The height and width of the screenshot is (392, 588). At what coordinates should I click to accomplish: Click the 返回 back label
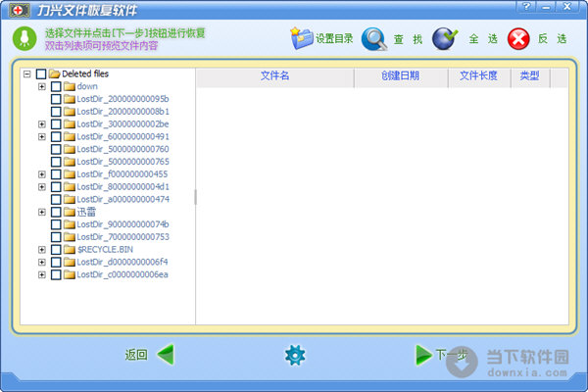coord(136,355)
